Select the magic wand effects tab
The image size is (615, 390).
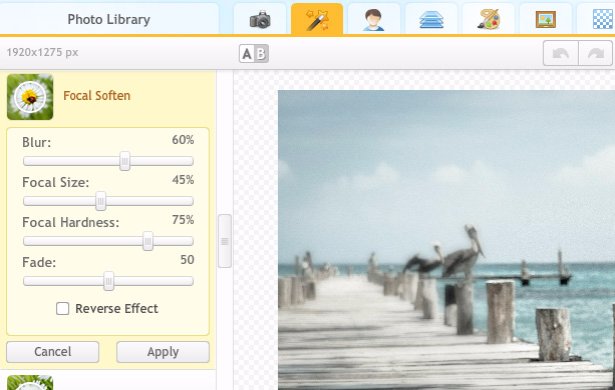click(x=317, y=19)
